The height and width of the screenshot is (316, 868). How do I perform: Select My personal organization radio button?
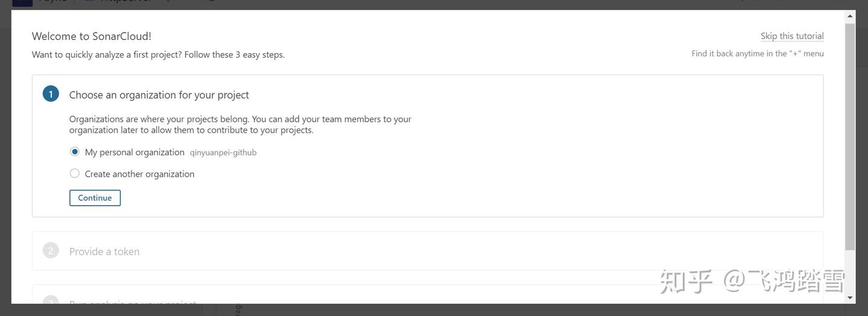pos(75,151)
